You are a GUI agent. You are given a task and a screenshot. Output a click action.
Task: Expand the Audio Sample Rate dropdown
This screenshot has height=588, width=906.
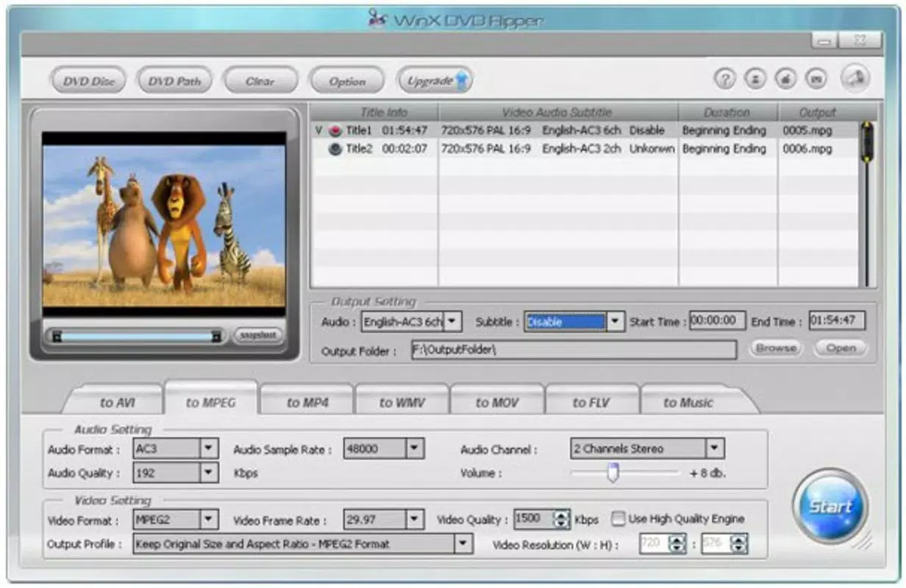point(415,448)
